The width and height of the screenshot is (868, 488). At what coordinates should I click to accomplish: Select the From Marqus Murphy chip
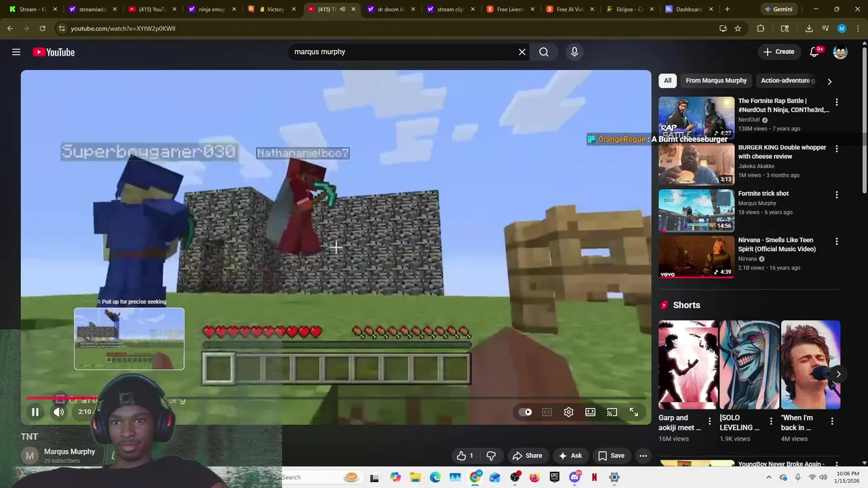[x=716, y=81]
